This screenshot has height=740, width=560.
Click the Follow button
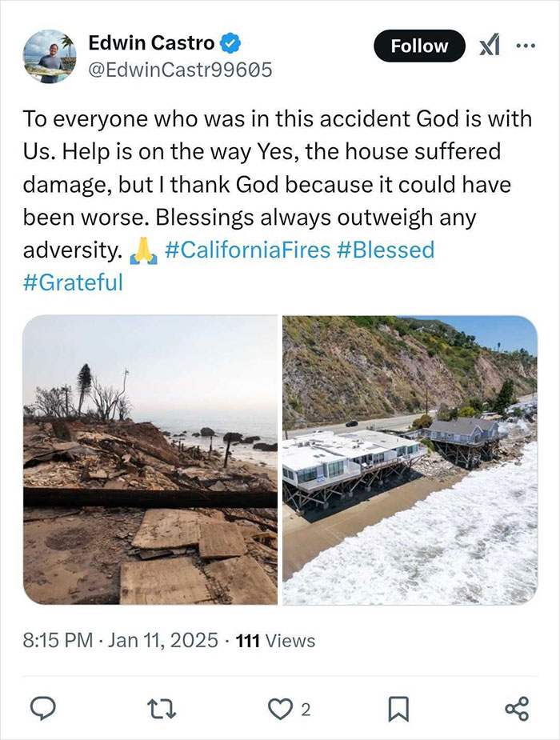[x=418, y=46]
